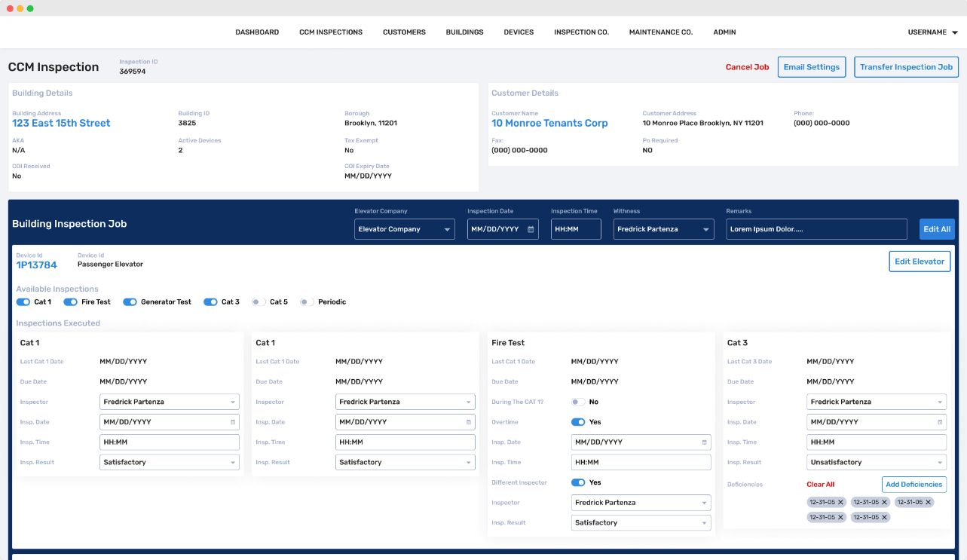The image size is (967, 560).
Task: Select MAINTENANCE CO. in the top navigation
Action: [661, 32]
